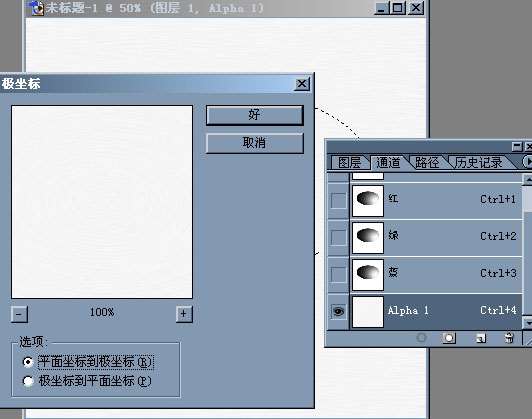Click the load channel as selection icon
This screenshot has height=419, width=532.
pos(422,338)
